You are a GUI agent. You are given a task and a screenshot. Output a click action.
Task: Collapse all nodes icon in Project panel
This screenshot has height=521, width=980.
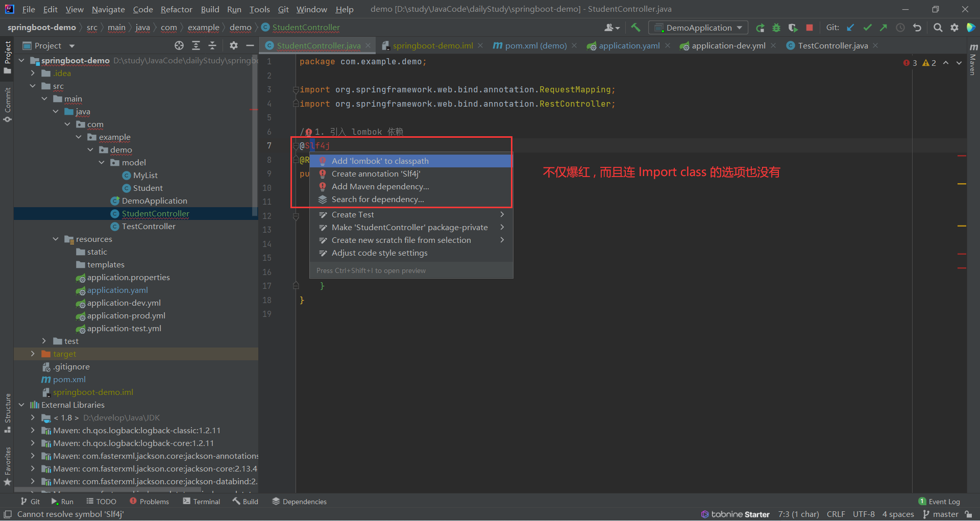pos(212,45)
